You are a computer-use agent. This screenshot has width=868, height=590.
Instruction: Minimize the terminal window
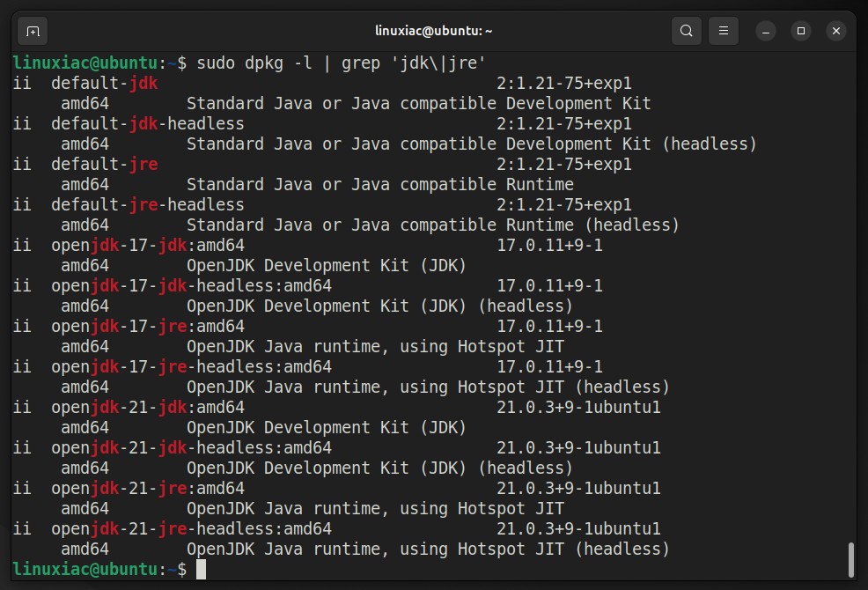[766, 31]
